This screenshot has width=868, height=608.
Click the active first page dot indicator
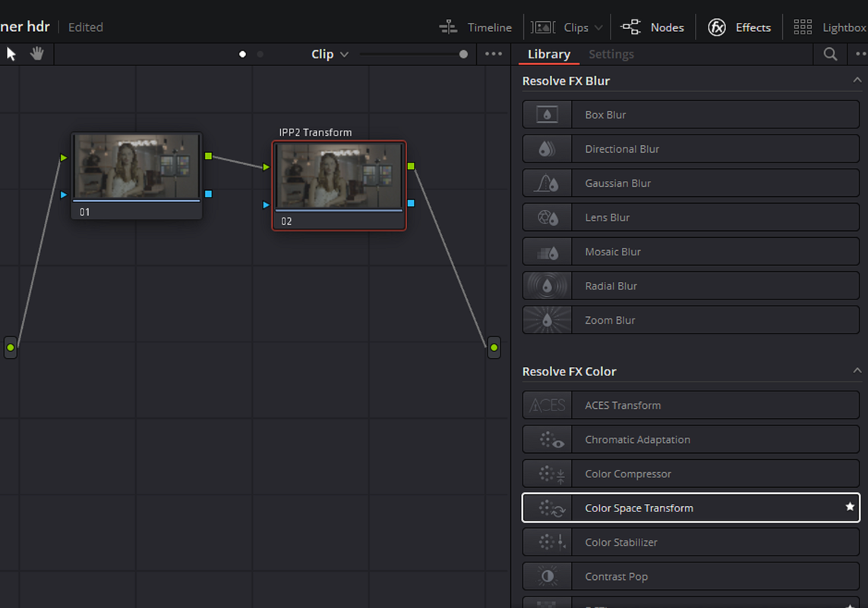(x=242, y=54)
